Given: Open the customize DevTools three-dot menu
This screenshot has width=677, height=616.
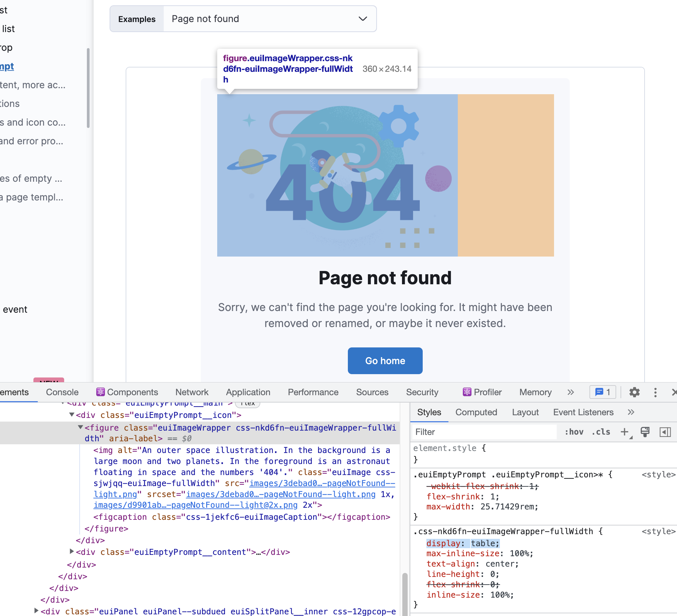Looking at the screenshot, I should (655, 392).
